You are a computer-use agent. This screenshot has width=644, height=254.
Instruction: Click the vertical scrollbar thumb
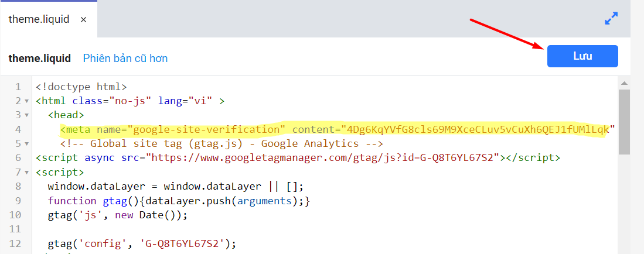point(624,123)
